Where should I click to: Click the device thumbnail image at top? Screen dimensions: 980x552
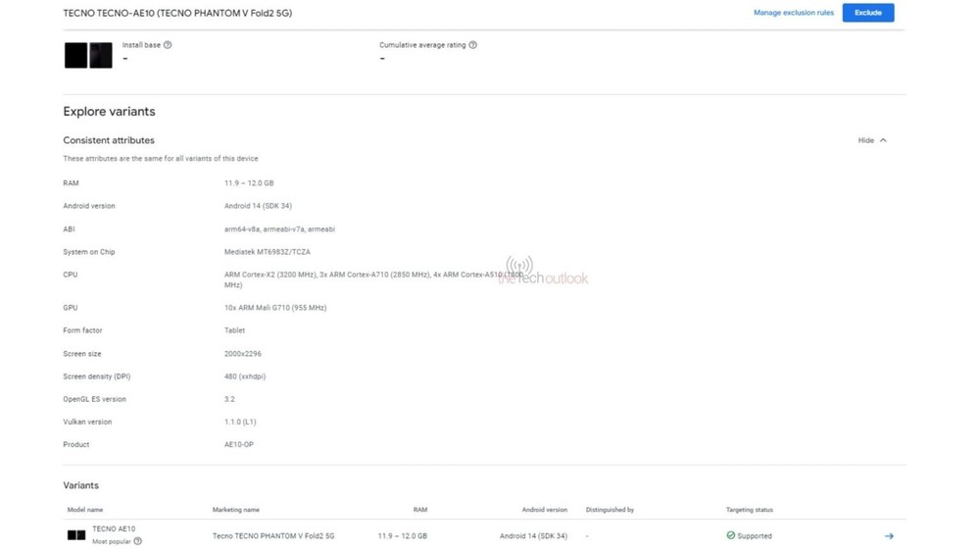(88, 55)
